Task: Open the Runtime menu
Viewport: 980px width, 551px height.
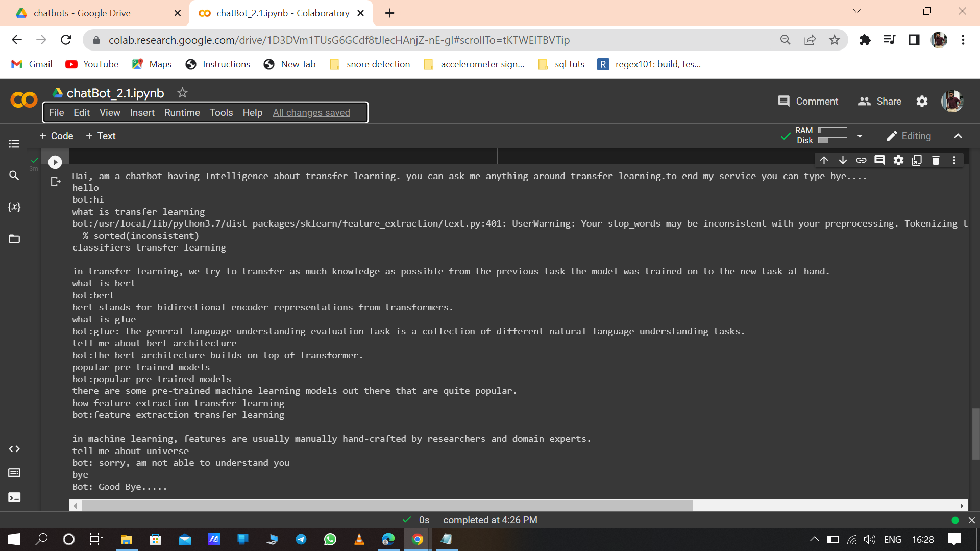Action: tap(182, 112)
